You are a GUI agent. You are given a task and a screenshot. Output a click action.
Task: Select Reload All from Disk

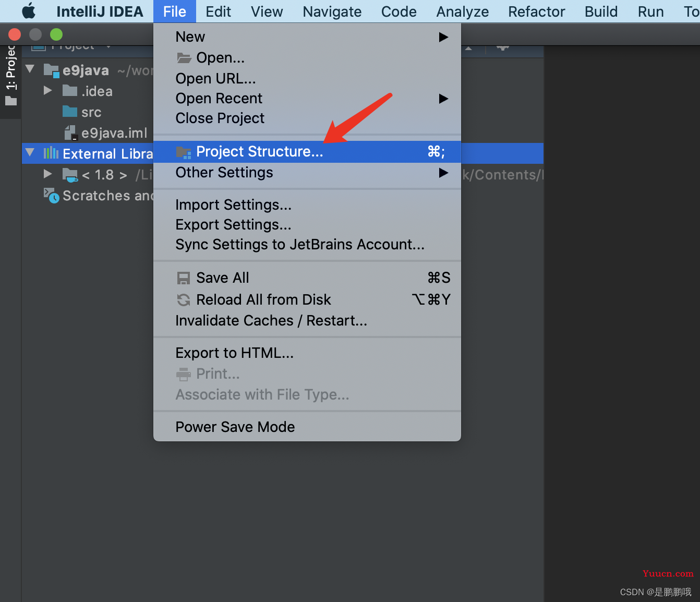pos(307,299)
